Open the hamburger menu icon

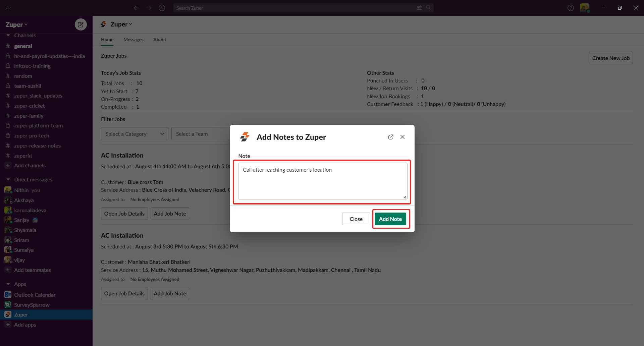(x=8, y=8)
